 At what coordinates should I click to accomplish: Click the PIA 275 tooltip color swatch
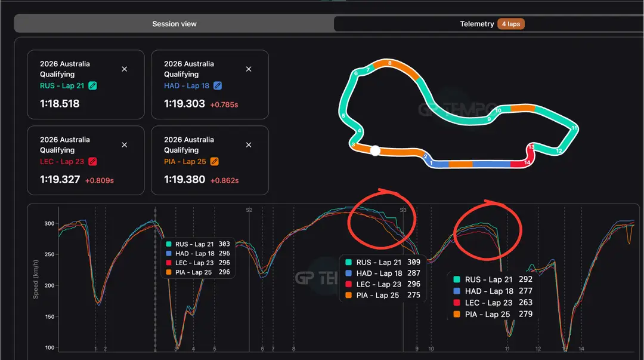click(348, 295)
